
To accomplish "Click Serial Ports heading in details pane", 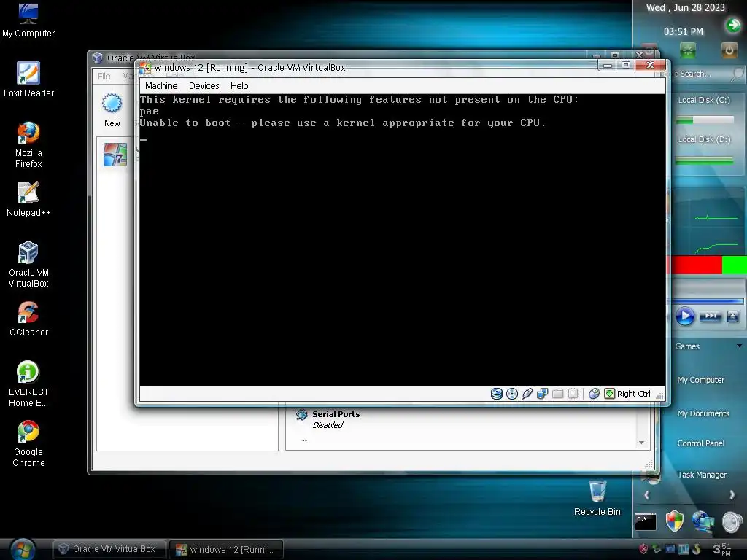I will 336,414.
